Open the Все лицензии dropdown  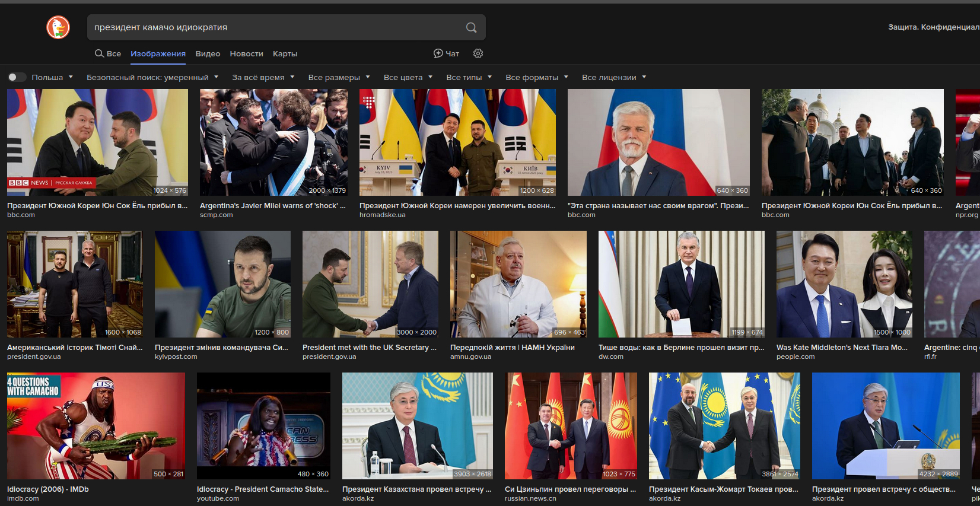pos(614,77)
